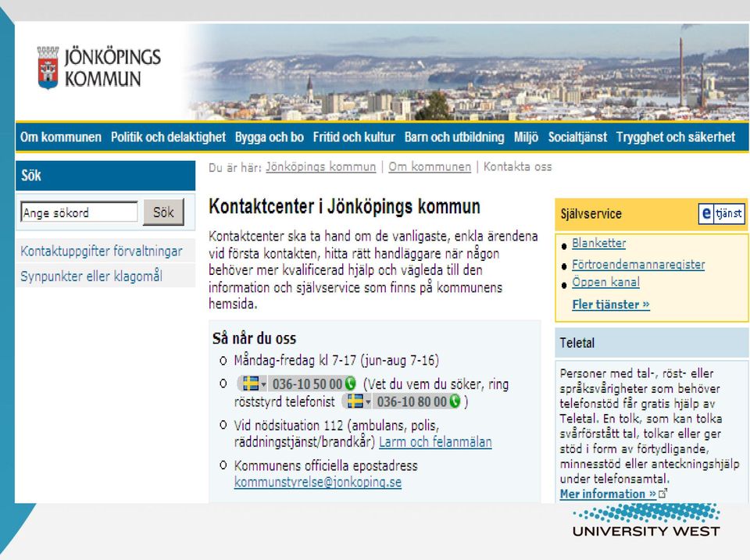Click green call icon after 036-10 50 00
750x560 pixels.
[350, 383]
